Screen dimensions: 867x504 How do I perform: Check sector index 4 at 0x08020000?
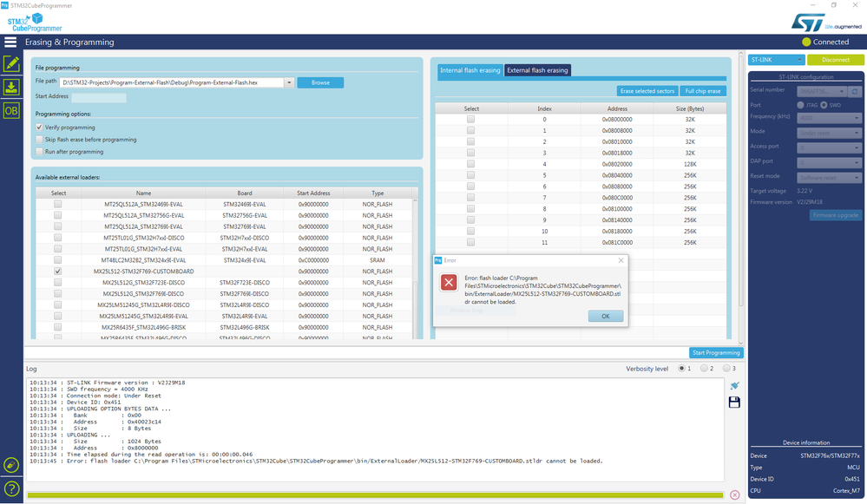470,164
